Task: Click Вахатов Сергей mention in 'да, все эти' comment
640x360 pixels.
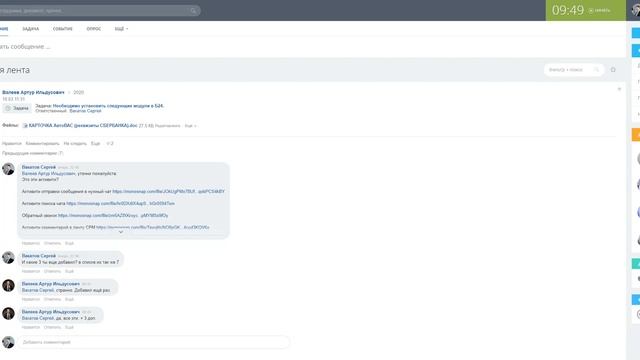Action: click(38, 318)
